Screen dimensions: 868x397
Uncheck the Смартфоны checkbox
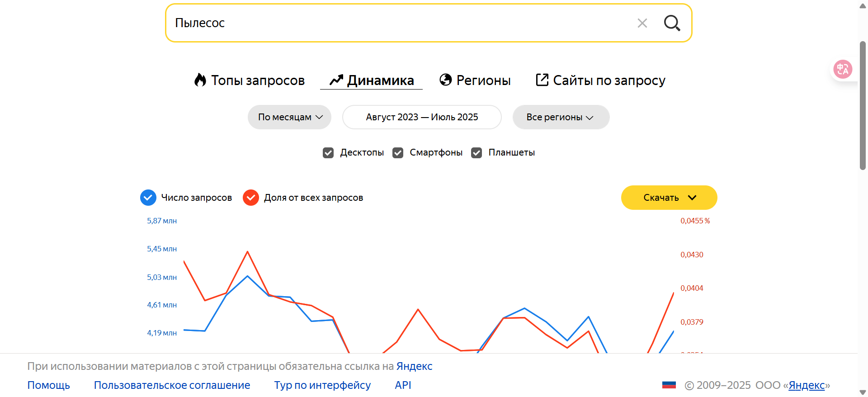pos(398,153)
